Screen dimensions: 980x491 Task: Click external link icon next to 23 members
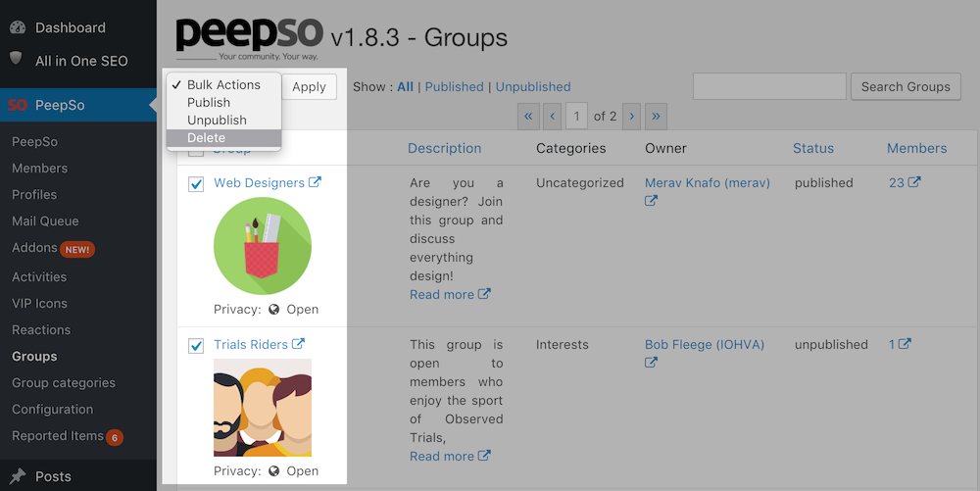coord(914,181)
